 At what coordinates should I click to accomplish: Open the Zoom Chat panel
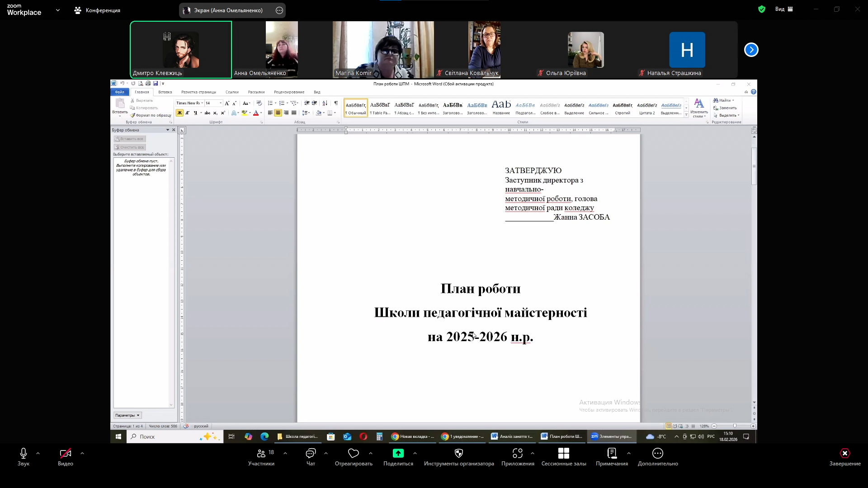311,454
